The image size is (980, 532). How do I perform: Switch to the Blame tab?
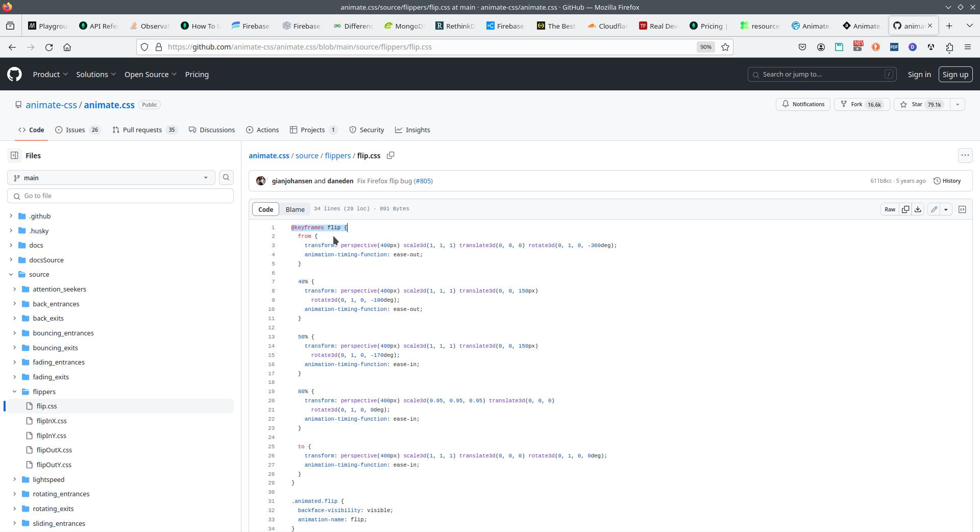coord(295,209)
